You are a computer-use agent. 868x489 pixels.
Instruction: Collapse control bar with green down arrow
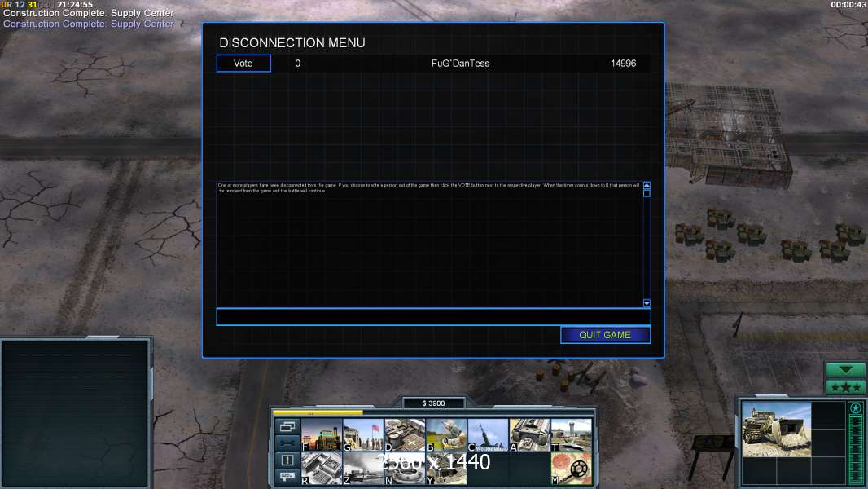845,369
